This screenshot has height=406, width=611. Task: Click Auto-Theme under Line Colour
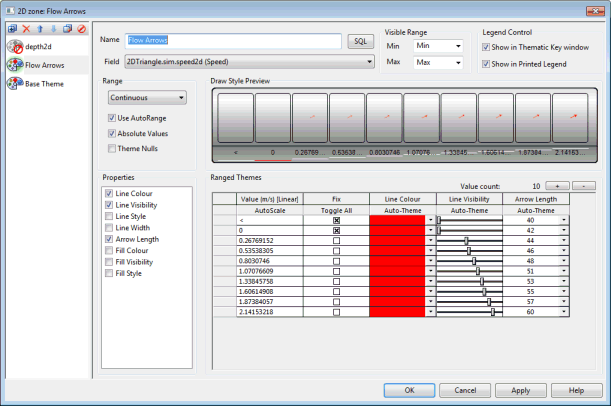pyautogui.click(x=403, y=210)
